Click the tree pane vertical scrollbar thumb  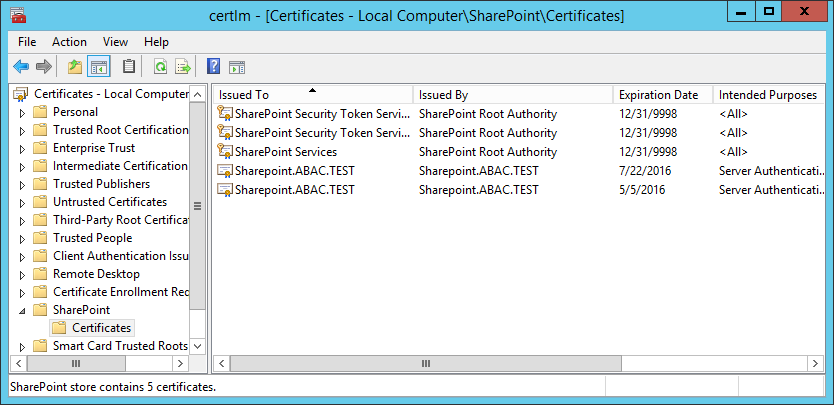tap(197, 206)
